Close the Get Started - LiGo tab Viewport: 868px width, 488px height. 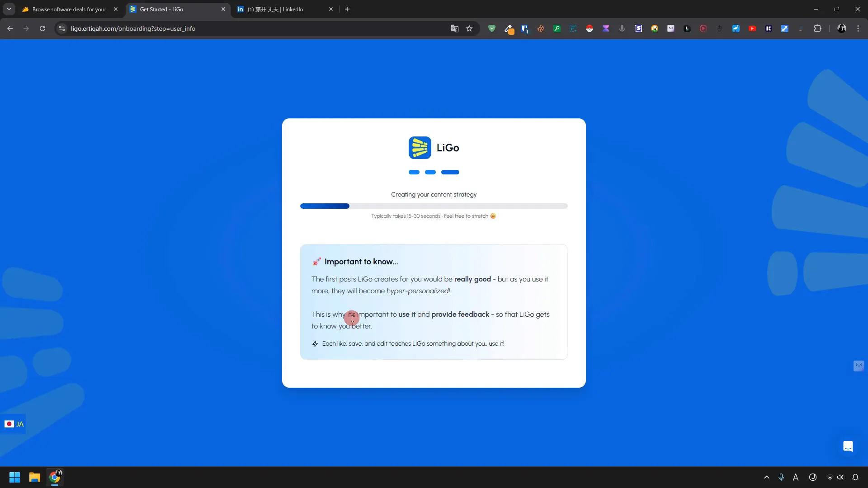(x=223, y=9)
